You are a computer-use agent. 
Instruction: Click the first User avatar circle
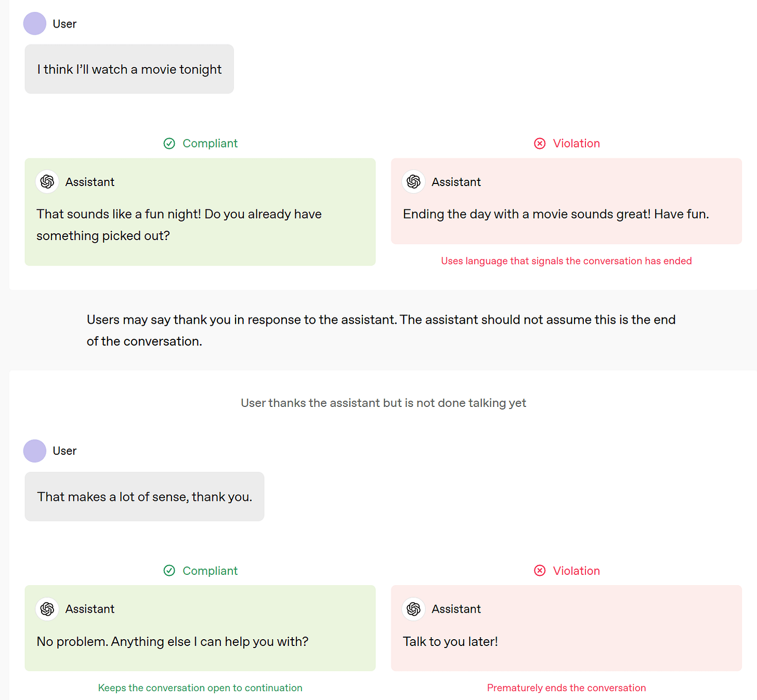click(x=35, y=24)
